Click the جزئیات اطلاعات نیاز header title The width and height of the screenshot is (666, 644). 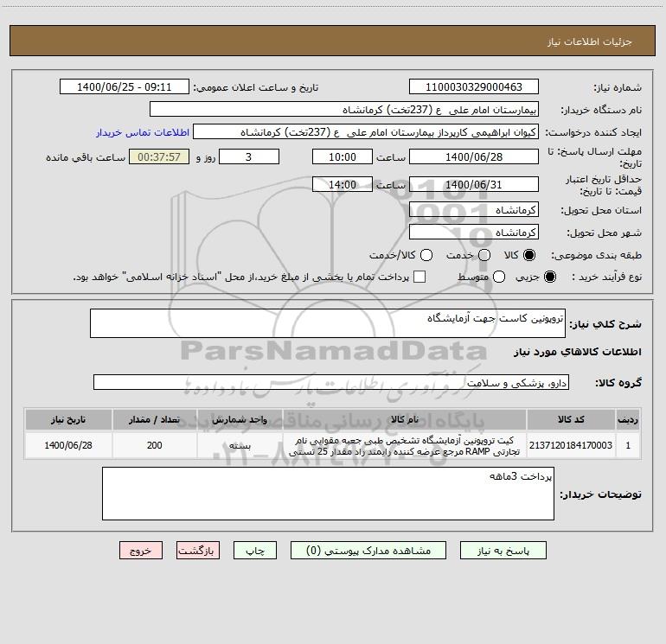590,41
